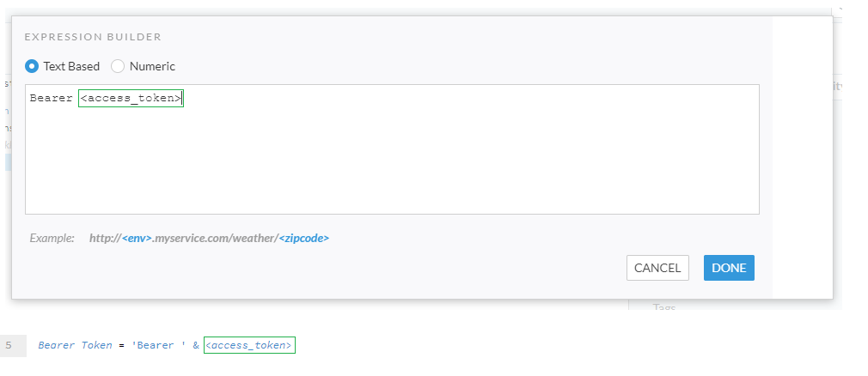Click the equals sign on line 5
This screenshot has width=868, height=376.
[122, 345]
